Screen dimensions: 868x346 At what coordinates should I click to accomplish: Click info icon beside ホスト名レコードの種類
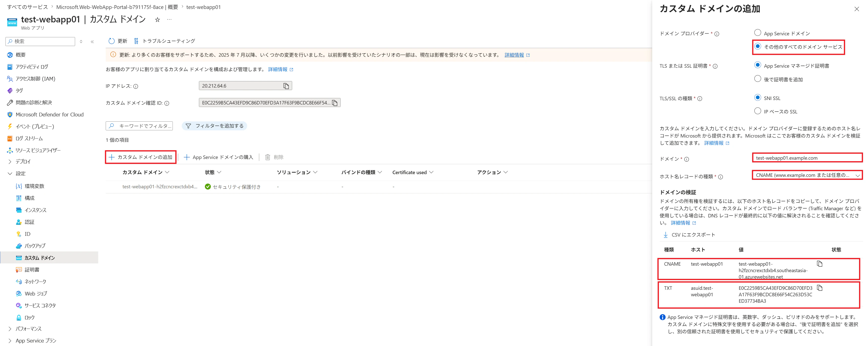pos(720,177)
